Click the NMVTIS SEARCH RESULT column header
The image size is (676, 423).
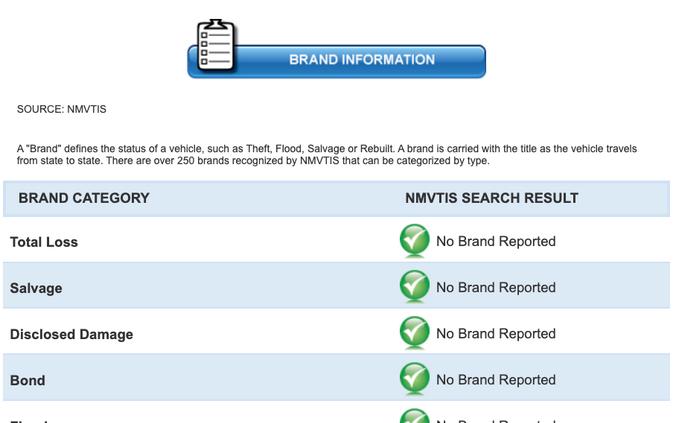click(492, 198)
